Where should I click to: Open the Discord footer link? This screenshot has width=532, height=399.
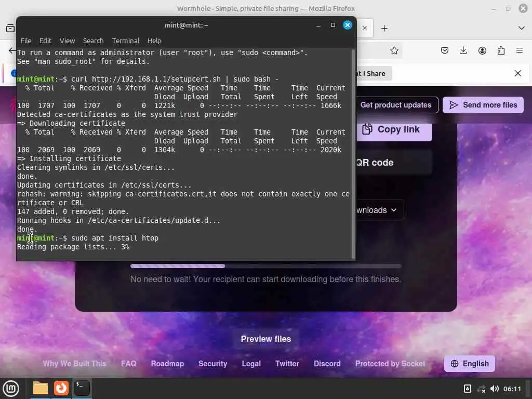point(327,364)
